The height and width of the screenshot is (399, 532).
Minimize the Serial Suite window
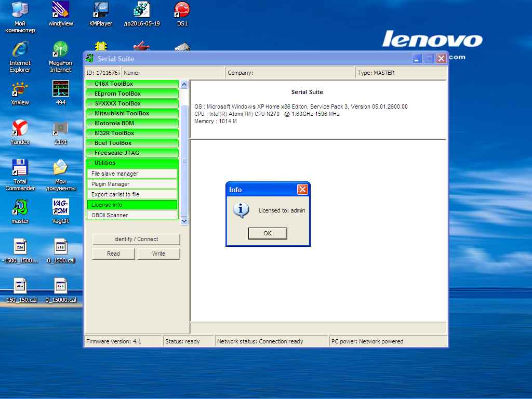[x=417, y=59]
